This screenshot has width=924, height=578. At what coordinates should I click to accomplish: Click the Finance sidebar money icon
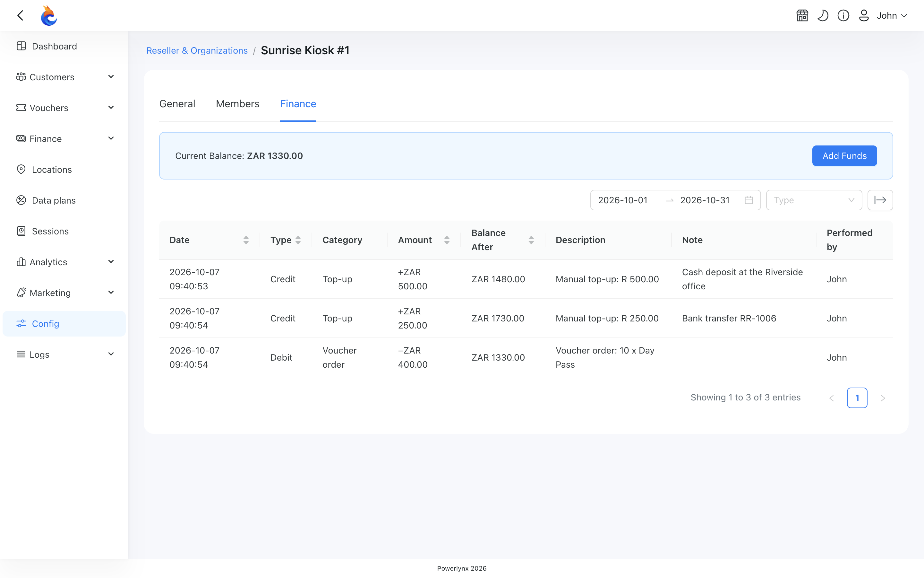(21, 138)
